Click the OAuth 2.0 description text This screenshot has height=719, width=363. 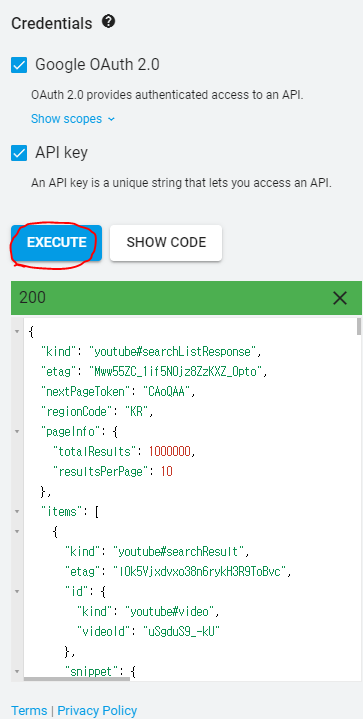(167, 95)
